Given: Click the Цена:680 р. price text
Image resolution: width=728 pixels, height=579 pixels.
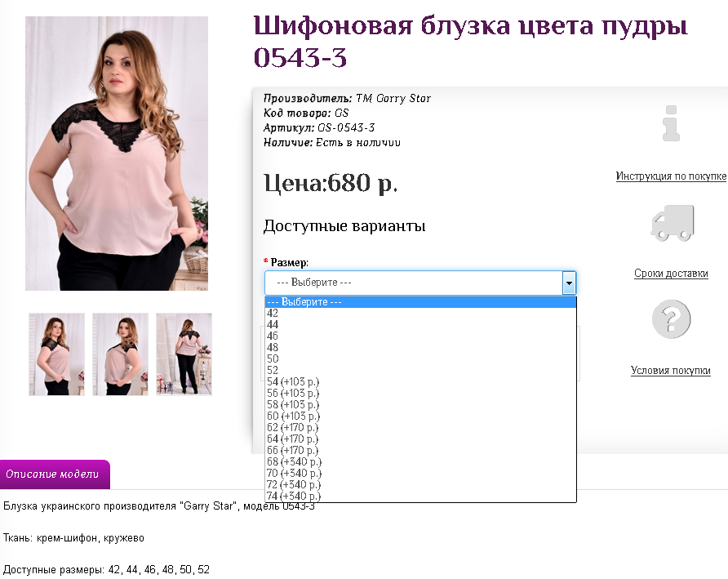Looking at the screenshot, I should click(331, 183).
